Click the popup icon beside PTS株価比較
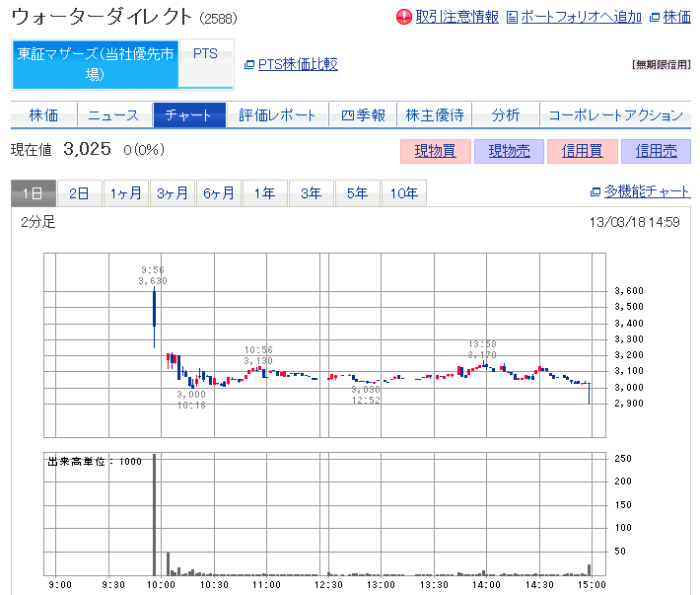The image size is (700, 595). tap(248, 65)
